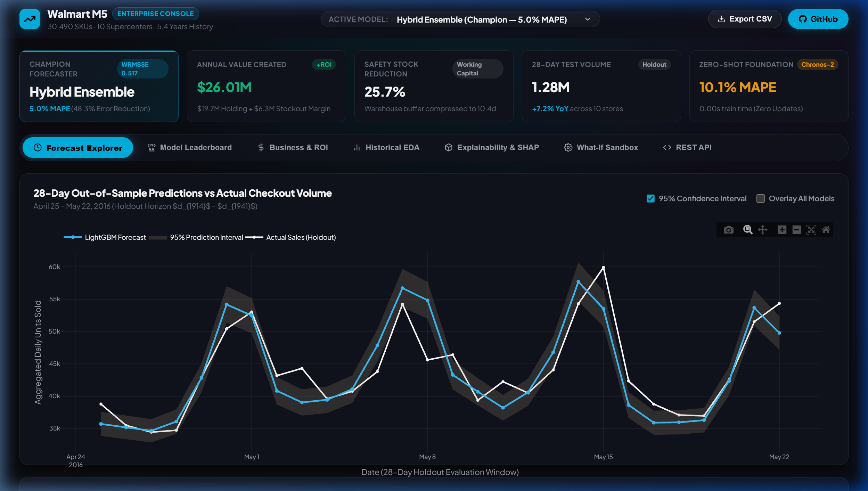Click the Chronos-2 badge
The width and height of the screenshot is (868, 491).
pos(818,65)
